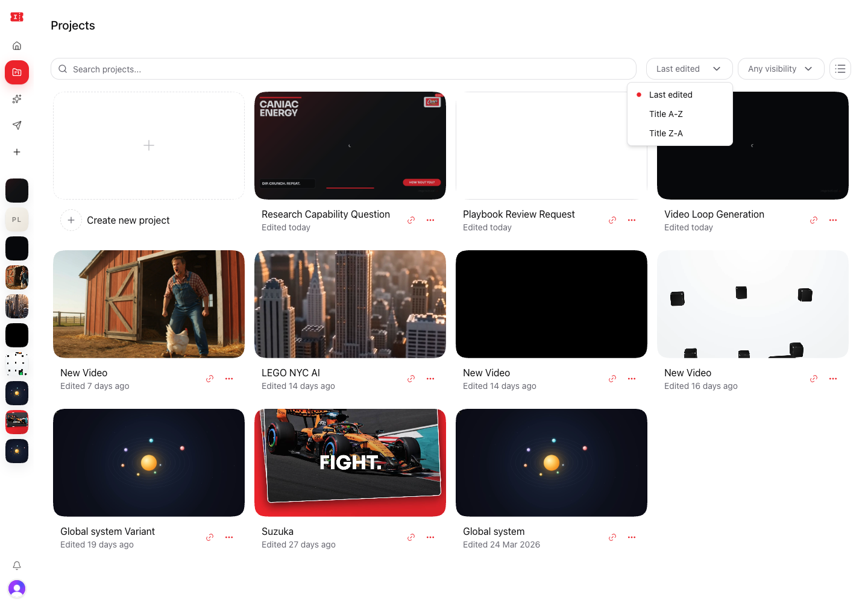Open the paper plane send icon
The image size is (868, 603).
pyautogui.click(x=17, y=125)
